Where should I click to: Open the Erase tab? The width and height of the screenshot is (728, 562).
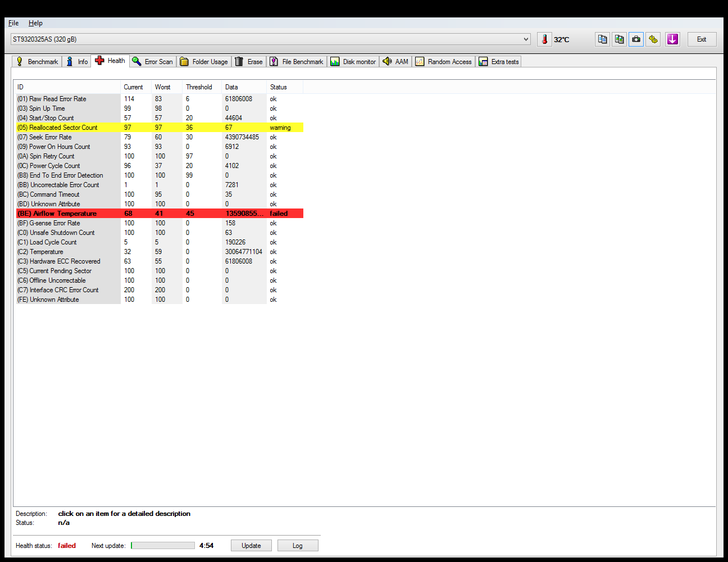(x=249, y=62)
